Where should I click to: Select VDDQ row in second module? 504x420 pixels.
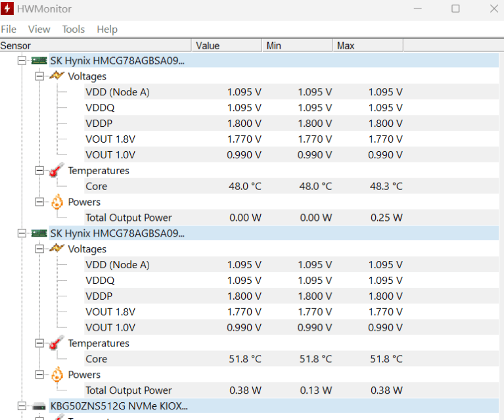[291, 281]
